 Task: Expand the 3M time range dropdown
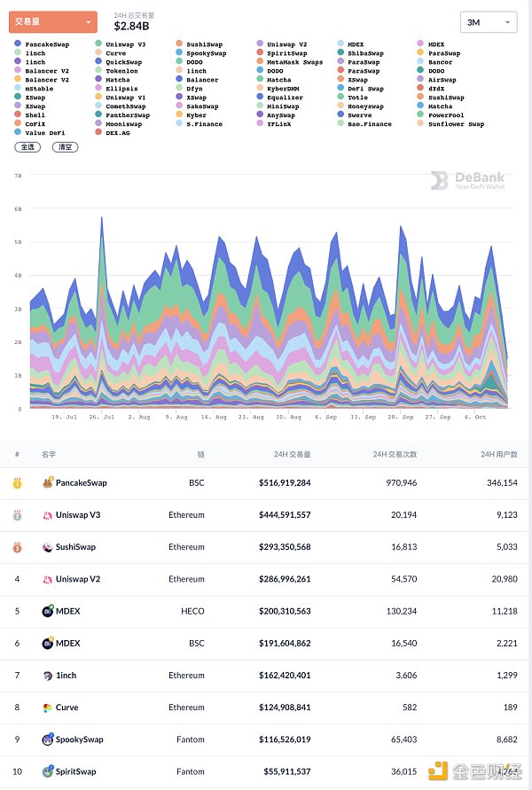click(489, 22)
